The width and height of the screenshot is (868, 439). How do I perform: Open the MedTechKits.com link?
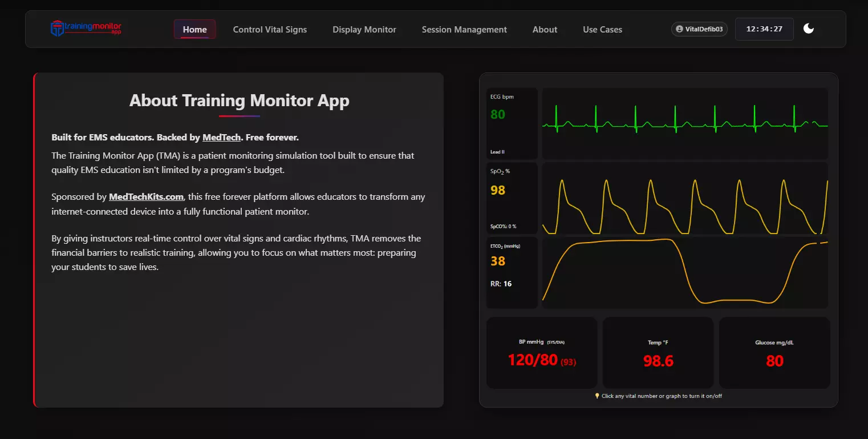147,197
